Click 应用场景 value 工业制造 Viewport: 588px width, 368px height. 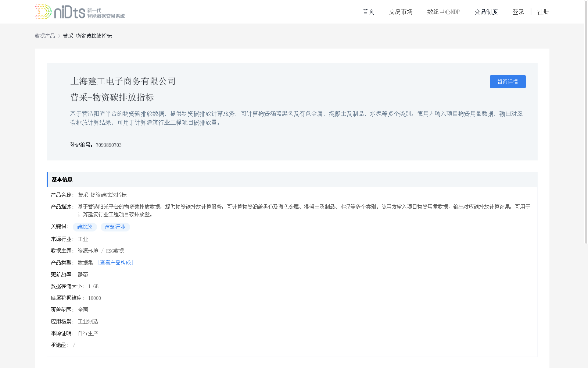click(88, 322)
